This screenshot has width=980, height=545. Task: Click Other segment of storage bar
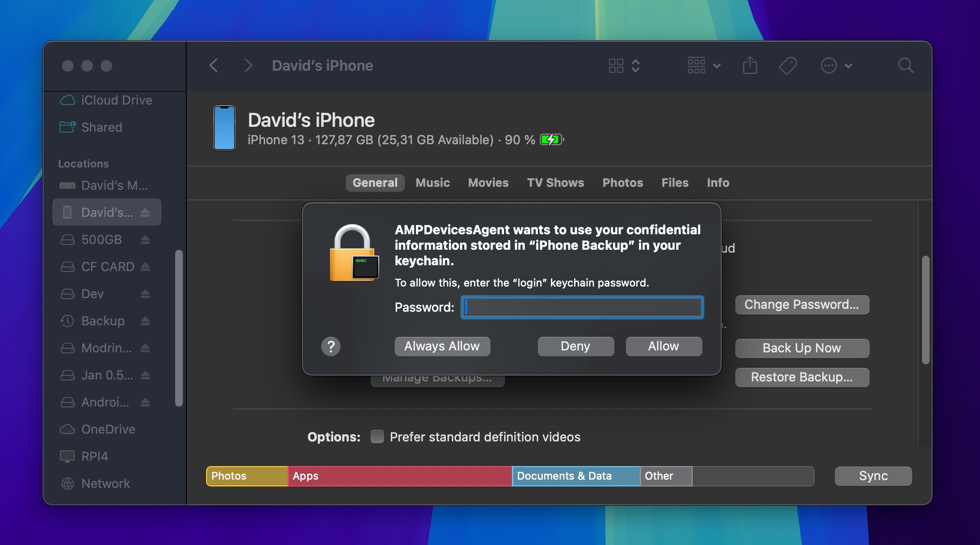(x=666, y=476)
